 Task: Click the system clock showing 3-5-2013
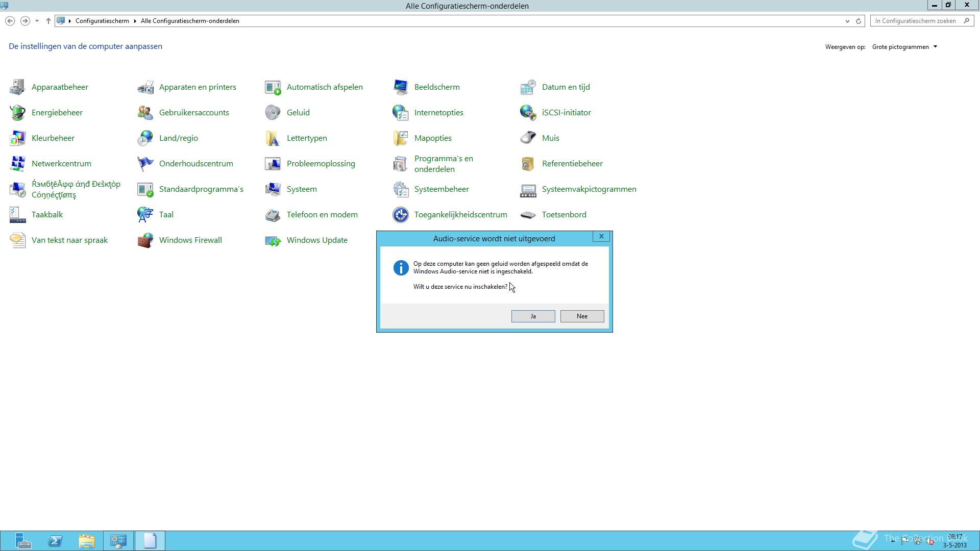click(954, 541)
